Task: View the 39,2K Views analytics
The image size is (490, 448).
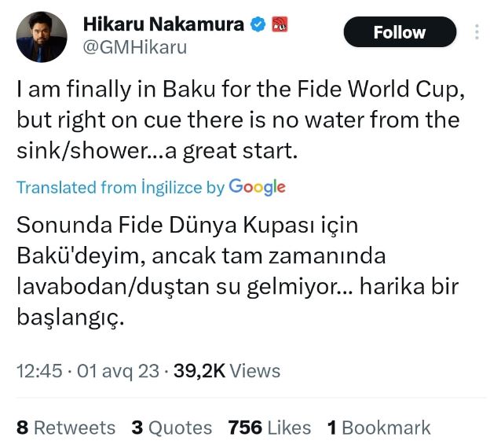Action: click(227, 370)
